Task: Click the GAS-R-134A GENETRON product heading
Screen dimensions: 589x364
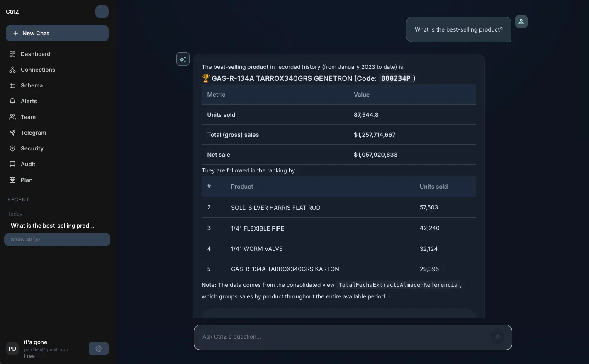Action: click(308, 78)
